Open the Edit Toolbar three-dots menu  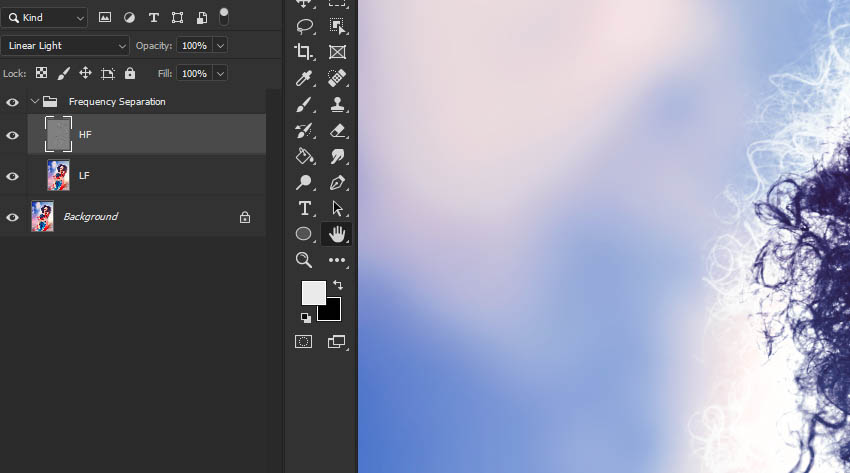[337, 261]
